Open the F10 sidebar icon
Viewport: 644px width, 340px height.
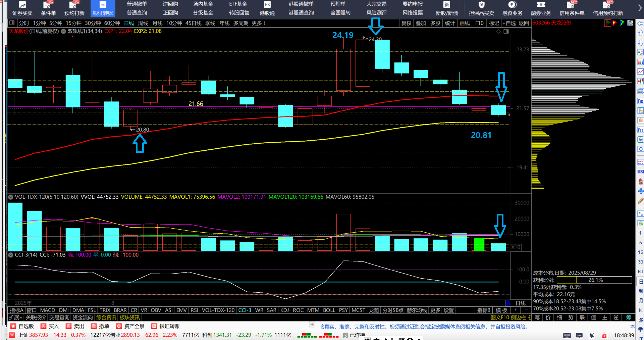[x=640, y=101]
